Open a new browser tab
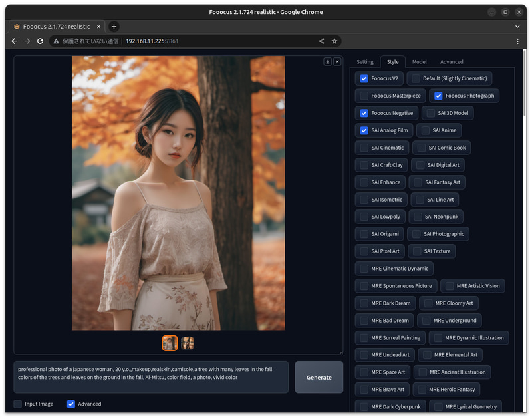Viewport: 532px width, 419px height. (114, 26)
